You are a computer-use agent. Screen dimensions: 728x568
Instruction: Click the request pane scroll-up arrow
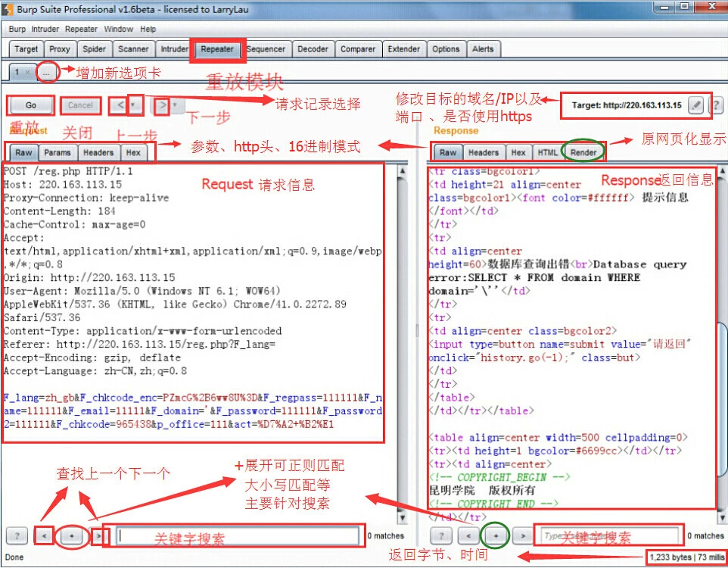pos(402,170)
